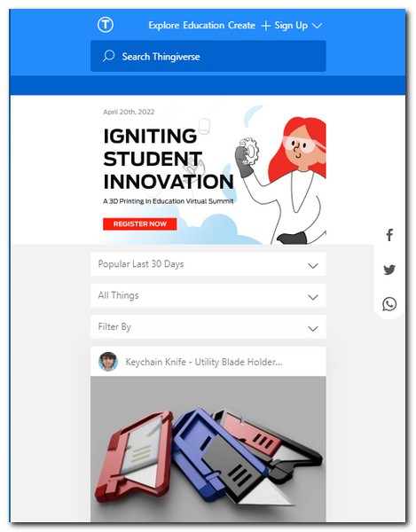Expand the All Things dropdown
The height and width of the screenshot is (532, 416).
coord(208,295)
